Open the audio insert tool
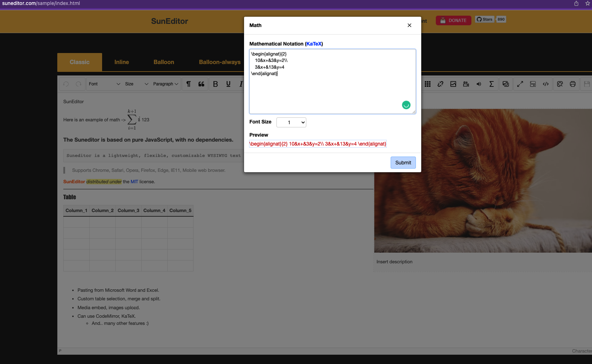This screenshot has width=592, height=364. pos(479,84)
